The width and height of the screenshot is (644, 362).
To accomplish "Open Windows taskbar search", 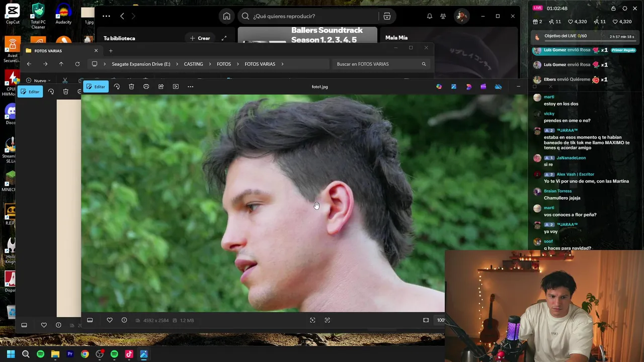I will [26, 354].
